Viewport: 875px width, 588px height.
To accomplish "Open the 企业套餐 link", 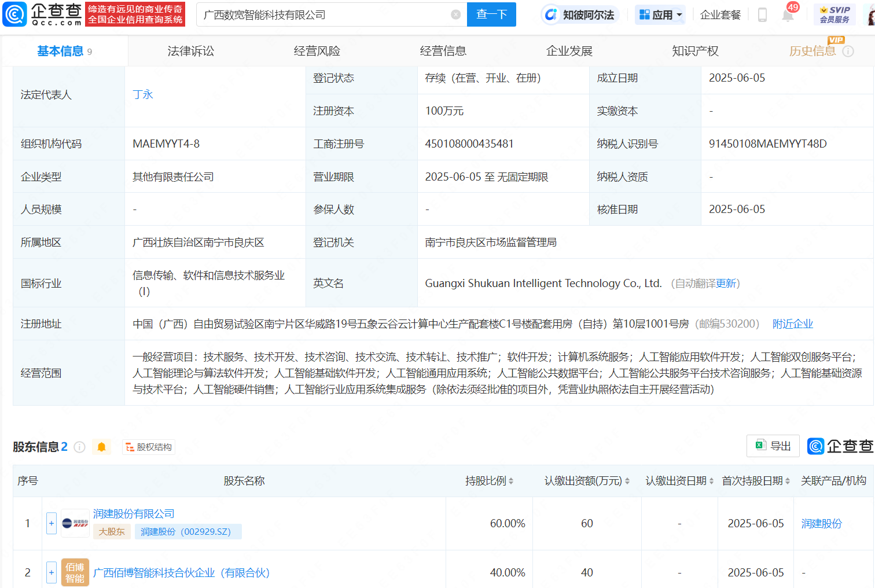I will [x=720, y=15].
